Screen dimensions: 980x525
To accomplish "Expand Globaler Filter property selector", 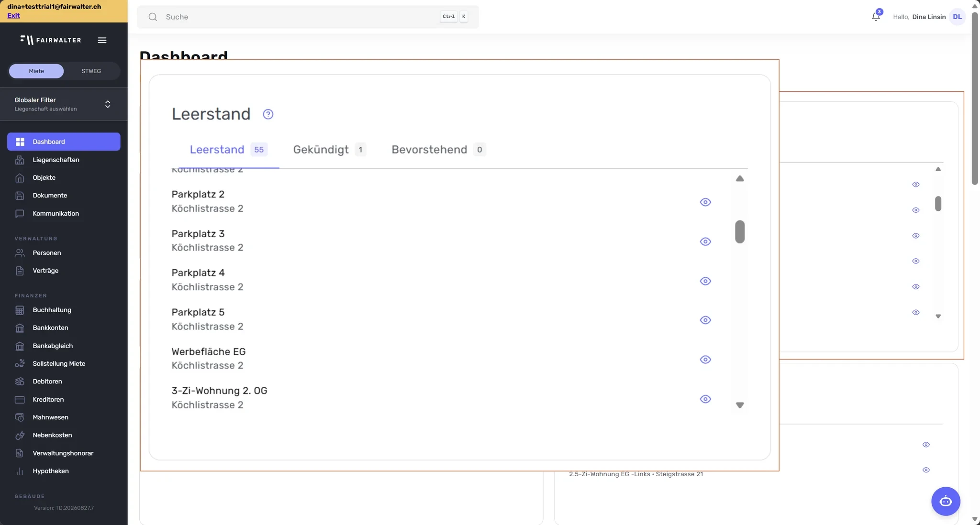I will (x=64, y=104).
